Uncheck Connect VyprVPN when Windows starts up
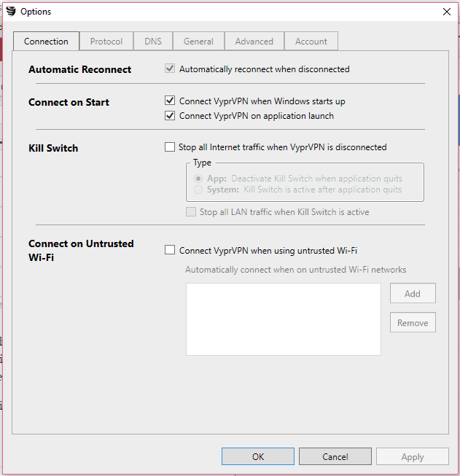The width and height of the screenshot is (460, 476). [170, 101]
